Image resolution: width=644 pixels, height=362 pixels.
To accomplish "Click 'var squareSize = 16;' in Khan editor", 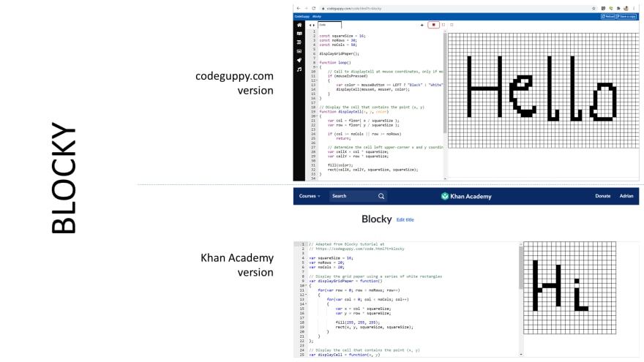I will pyautogui.click(x=331, y=258).
